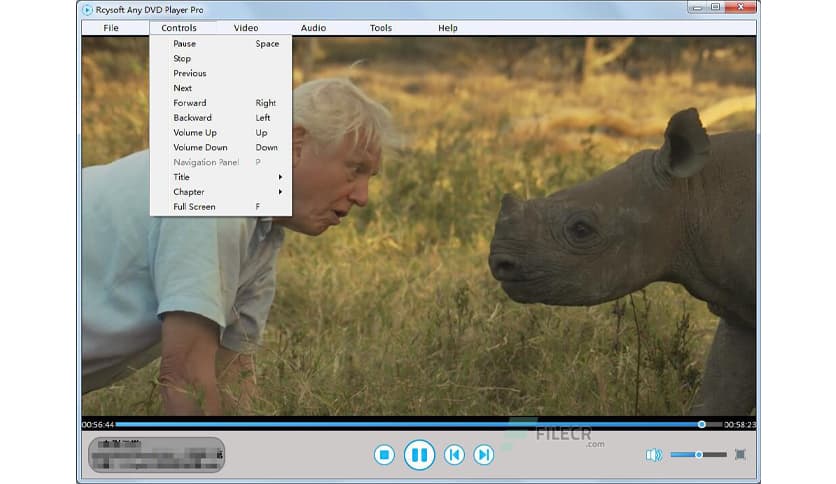Open the Tools menu
Image resolution: width=836 pixels, height=484 pixels.
tap(381, 28)
